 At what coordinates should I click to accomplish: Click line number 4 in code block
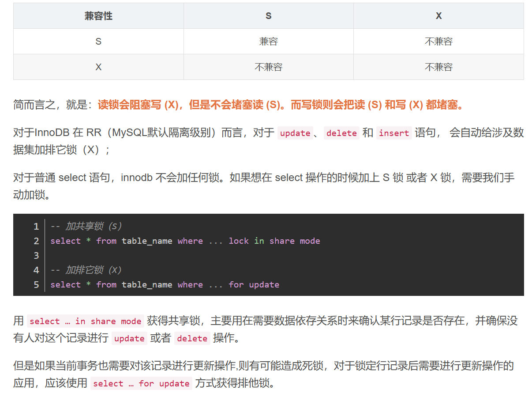36,270
